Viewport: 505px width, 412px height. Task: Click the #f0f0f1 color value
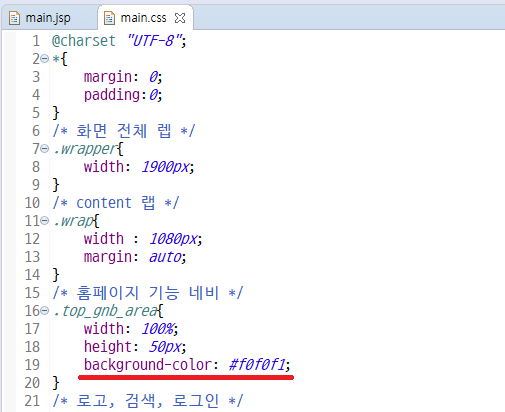coord(257,364)
